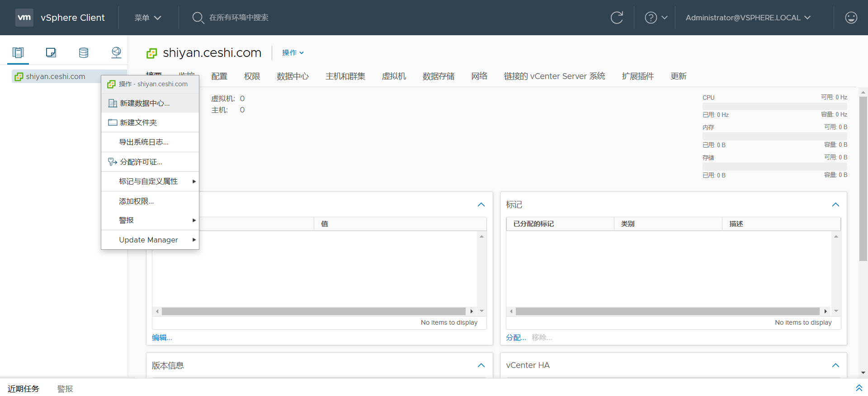Sort by 值 column header
868x396 pixels.
(400, 224)
